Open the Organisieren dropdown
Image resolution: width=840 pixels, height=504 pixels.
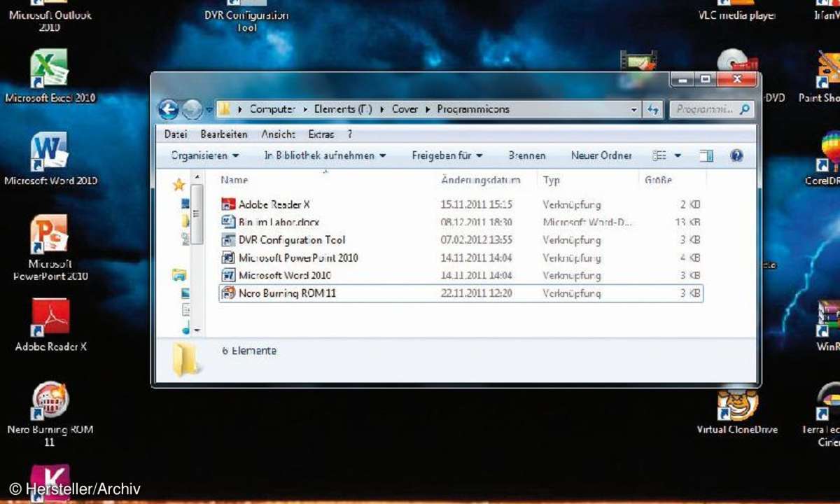[205, 155]
